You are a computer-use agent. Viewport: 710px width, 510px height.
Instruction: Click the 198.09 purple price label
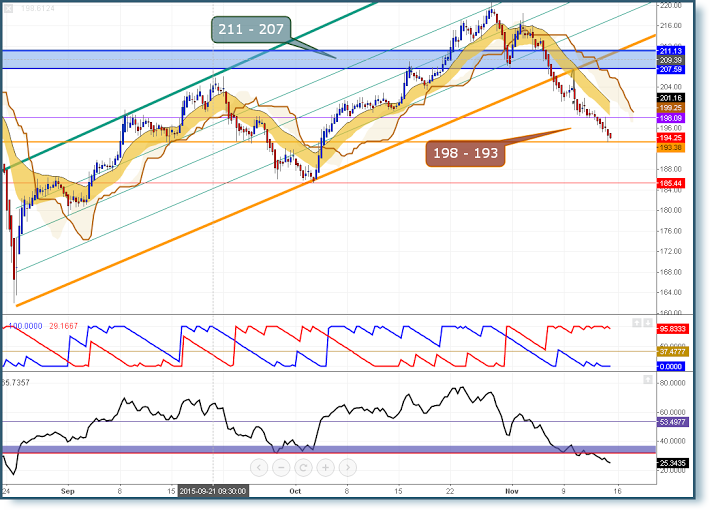pyautogui.click(x=671, y=118)
